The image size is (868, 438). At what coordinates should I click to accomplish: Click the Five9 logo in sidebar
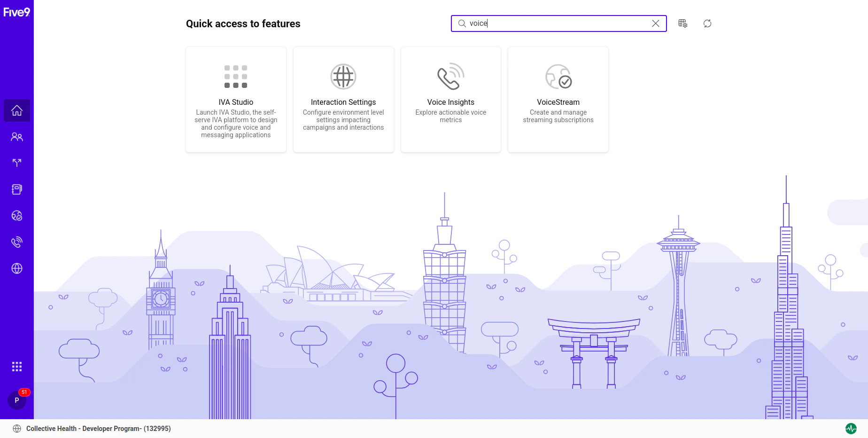[x=17, y=12]
